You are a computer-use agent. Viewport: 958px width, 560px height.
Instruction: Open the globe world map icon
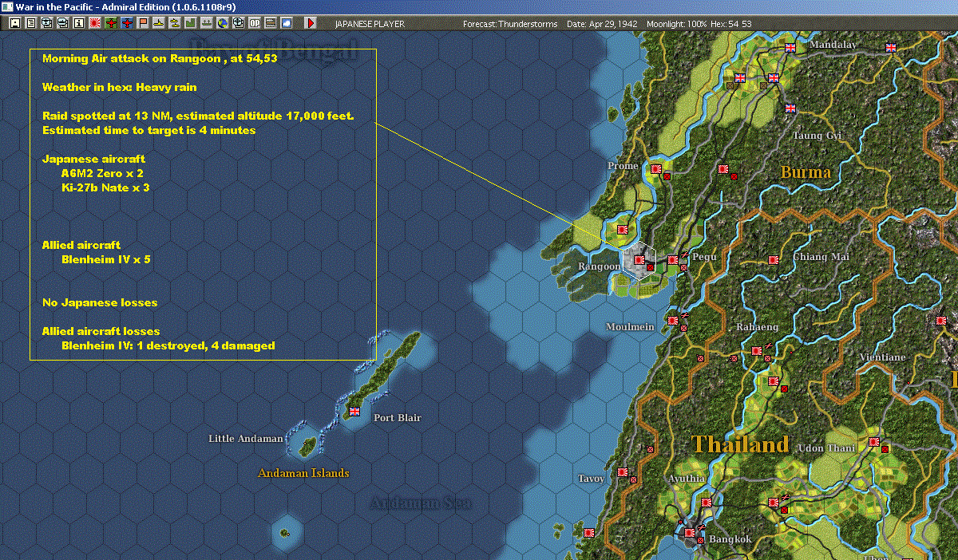coord(222,23)
